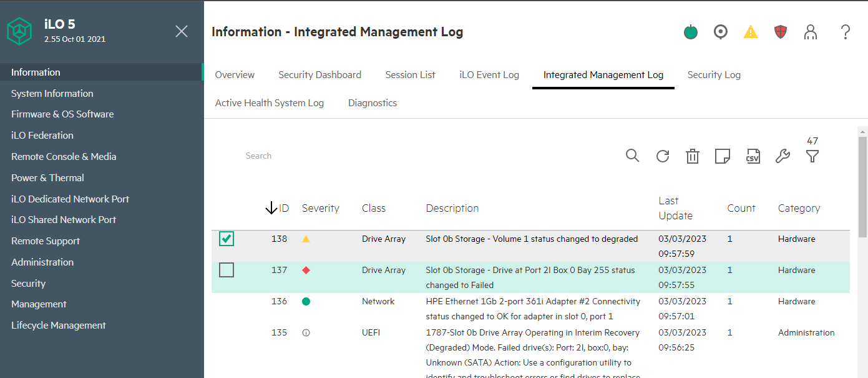Click the UID indicator icon

click(x=720, y=31)
